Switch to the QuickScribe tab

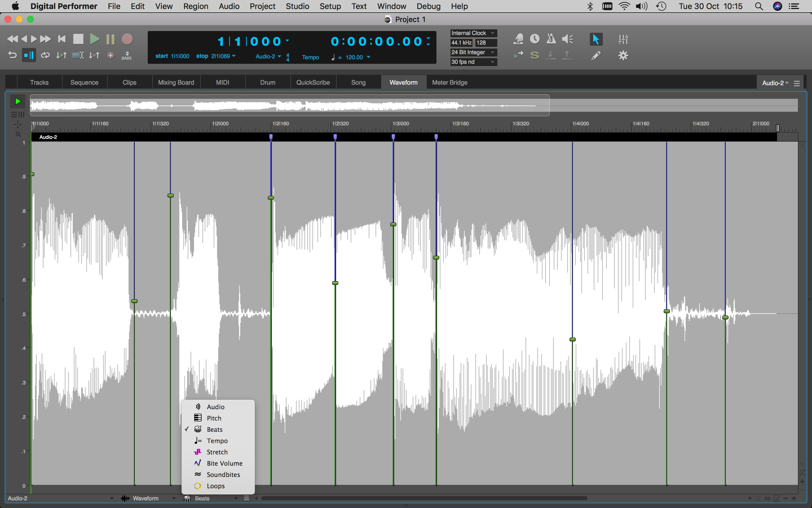coord(313,83)
